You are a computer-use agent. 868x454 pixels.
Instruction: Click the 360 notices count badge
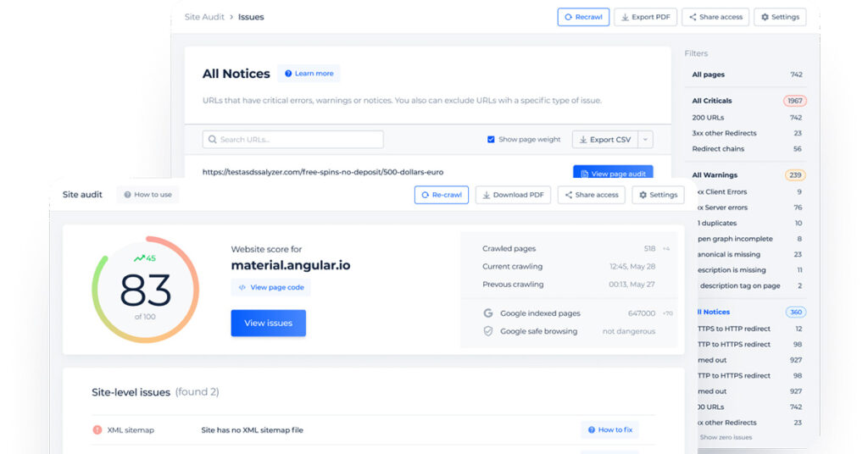796,312
